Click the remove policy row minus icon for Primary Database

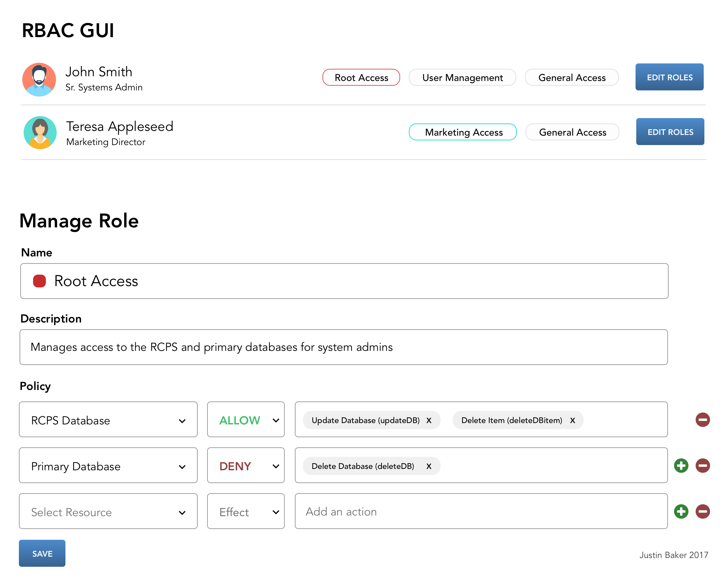pyautogui.click(x=702, y=466)
